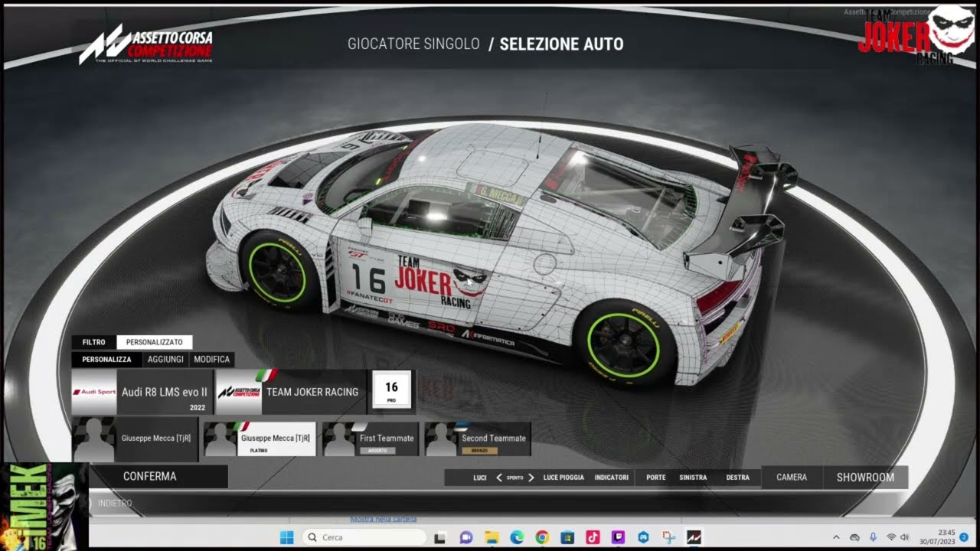Click the car number 16 PRO box
The image size is (980, 551).
point(391,390)
